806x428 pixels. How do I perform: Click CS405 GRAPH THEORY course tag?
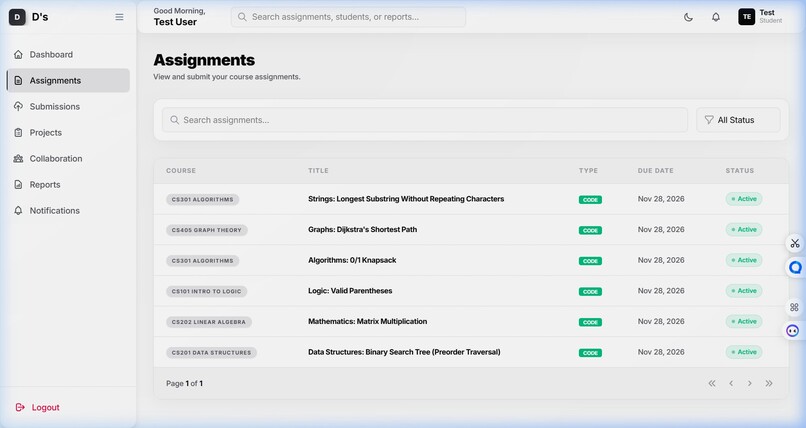coord(207,230)
